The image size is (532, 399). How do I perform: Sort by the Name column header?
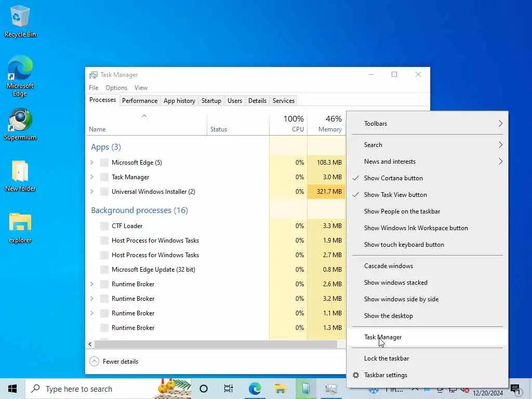[x=146, y=124]
